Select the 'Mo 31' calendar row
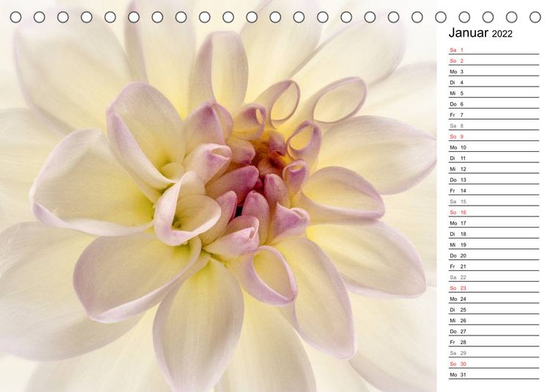 (494, 375)
